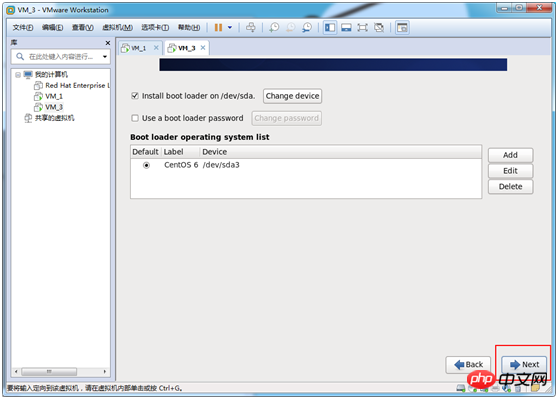Viewport: 558px width, 399px height.
Task: Close the library sidebar panel
Action: click(108, 43)
